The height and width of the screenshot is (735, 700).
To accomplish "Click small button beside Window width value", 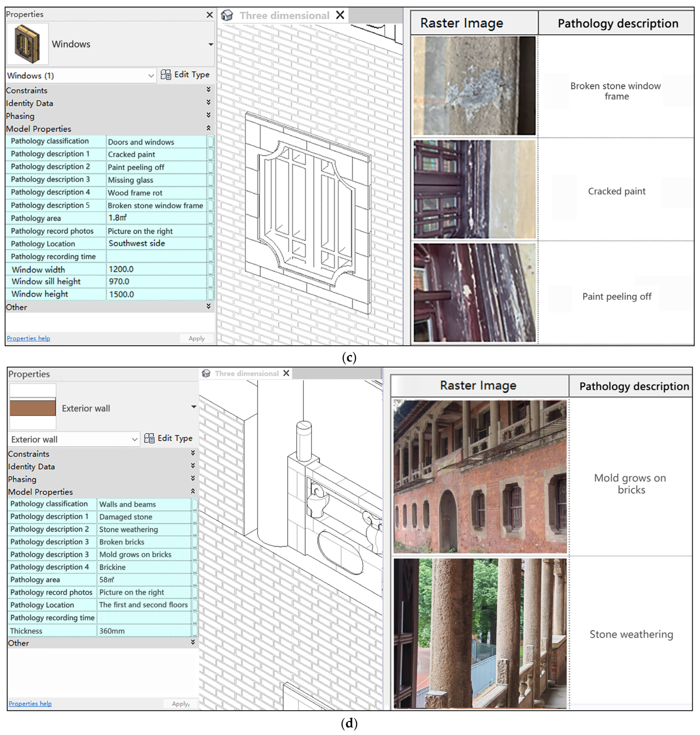I will 210,269.
